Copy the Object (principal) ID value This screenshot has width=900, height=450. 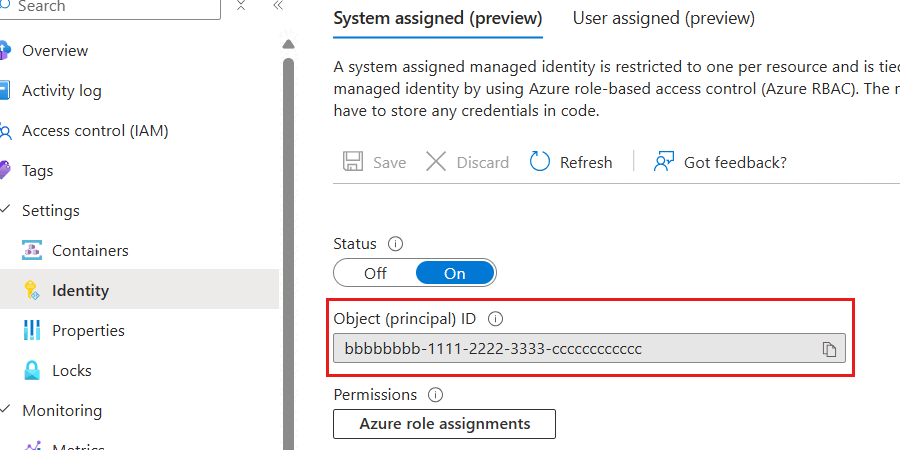click(829, 348)
